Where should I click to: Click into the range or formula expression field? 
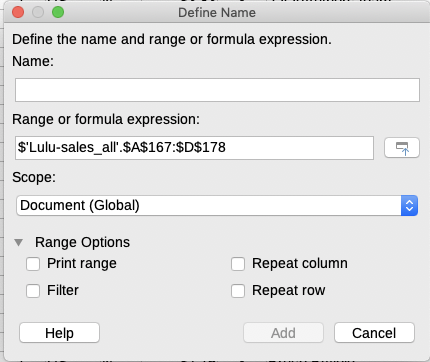[194, 148]
